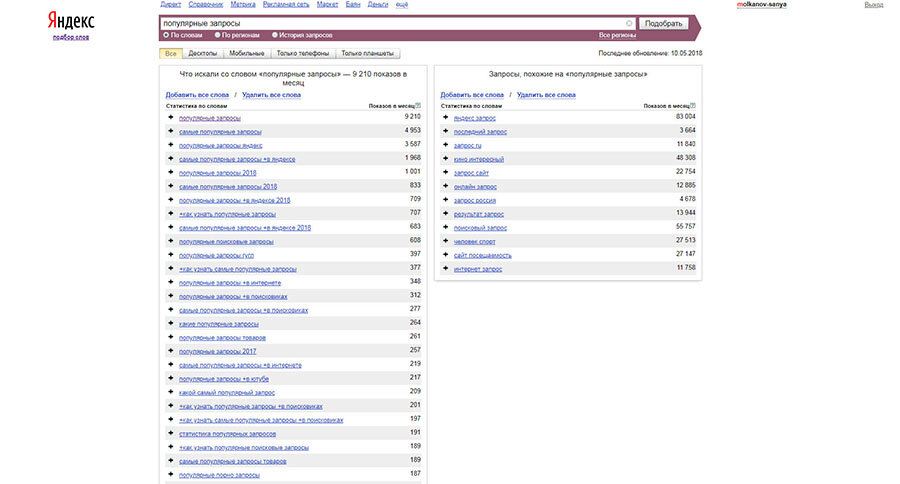Viewport: 900px width, 484px height.
Task: Click plus next to 'запрос.ru'
Action: [x=445, y=145]
